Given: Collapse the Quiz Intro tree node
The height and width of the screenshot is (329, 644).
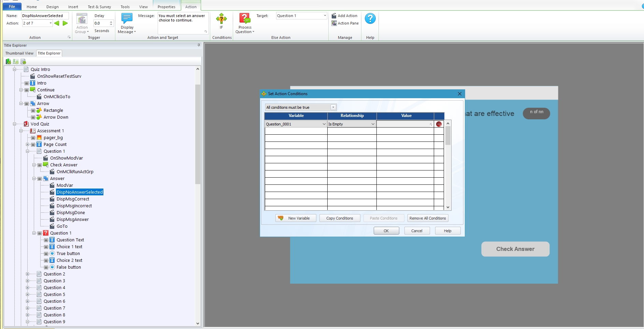Looking at the screenshot, I should pos(14,69).
